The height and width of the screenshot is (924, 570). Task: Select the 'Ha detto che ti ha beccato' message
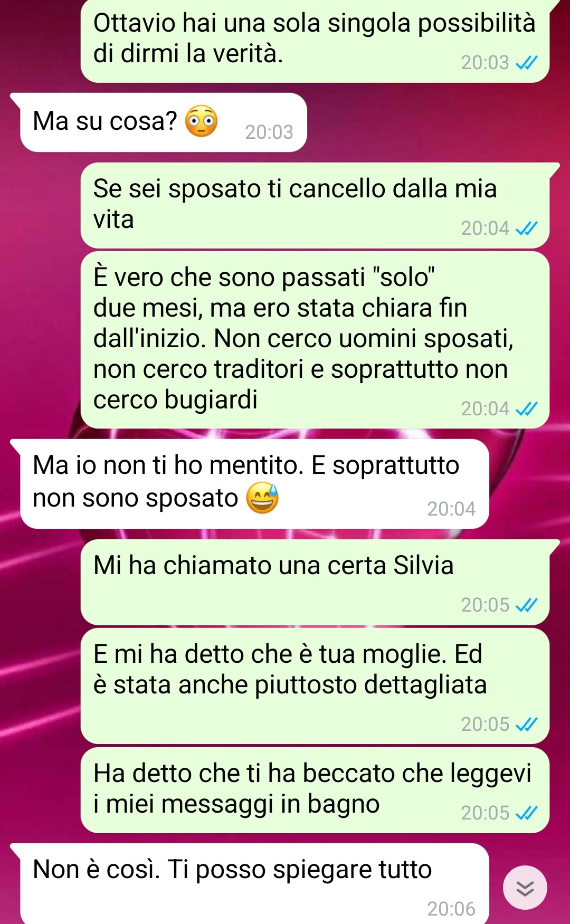[x=315, y=790]
